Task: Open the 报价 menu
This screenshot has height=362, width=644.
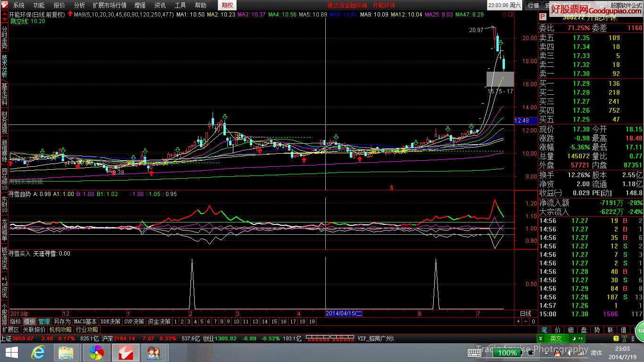Action: (x=59, y=5)
